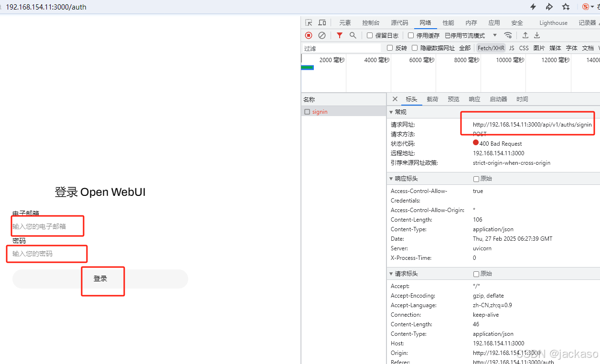Filter requests by 文档 type
600x364 pixels.
pyautogui.click(x=588, y=48)
